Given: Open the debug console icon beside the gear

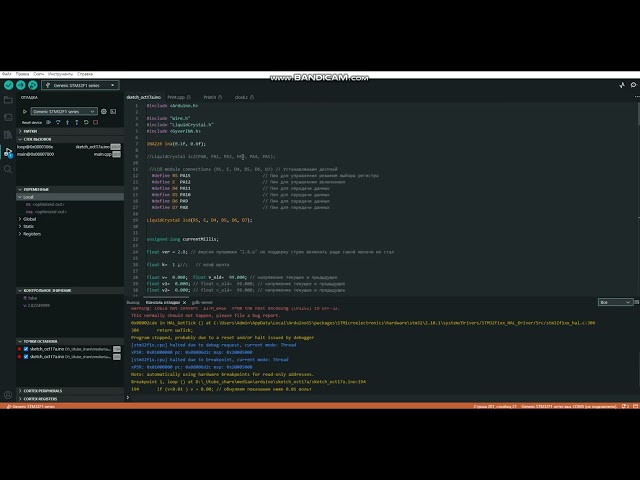Looking at the screenshot, I should point(113,111).
